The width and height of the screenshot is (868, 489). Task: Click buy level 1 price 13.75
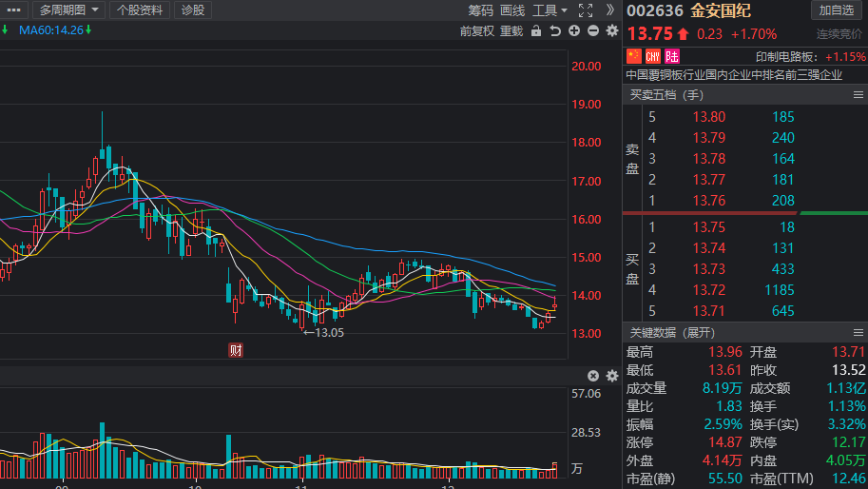click(709, 227)
